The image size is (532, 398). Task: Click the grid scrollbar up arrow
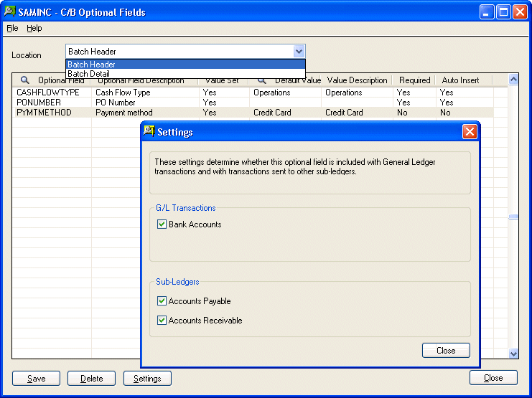pos(513,80)
